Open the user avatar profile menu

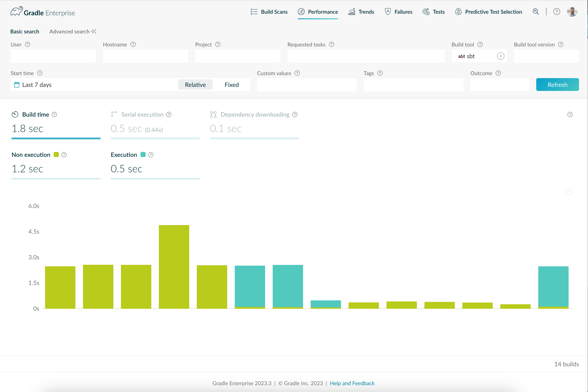572,12
